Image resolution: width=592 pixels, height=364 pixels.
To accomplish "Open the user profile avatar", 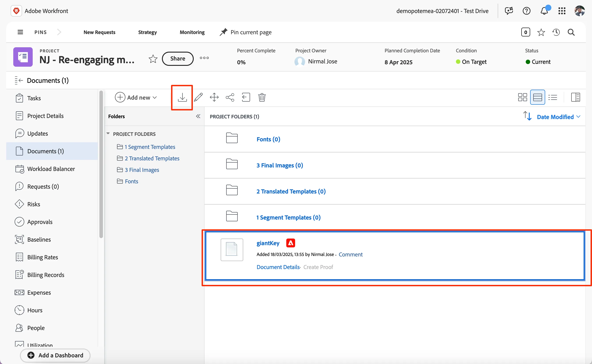I will [579, 11].
